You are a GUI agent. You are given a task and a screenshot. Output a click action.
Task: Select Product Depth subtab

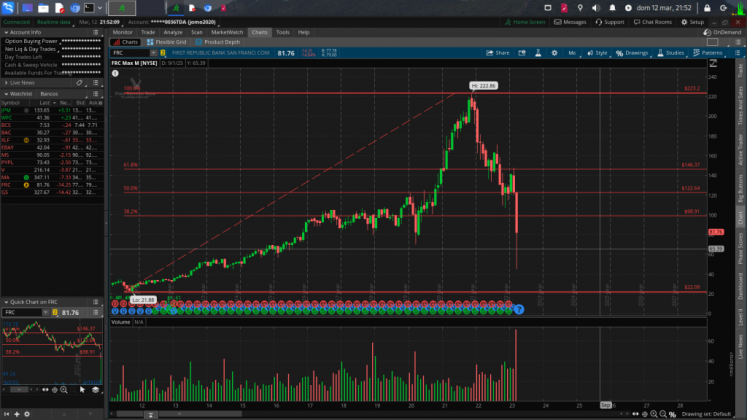218,42
